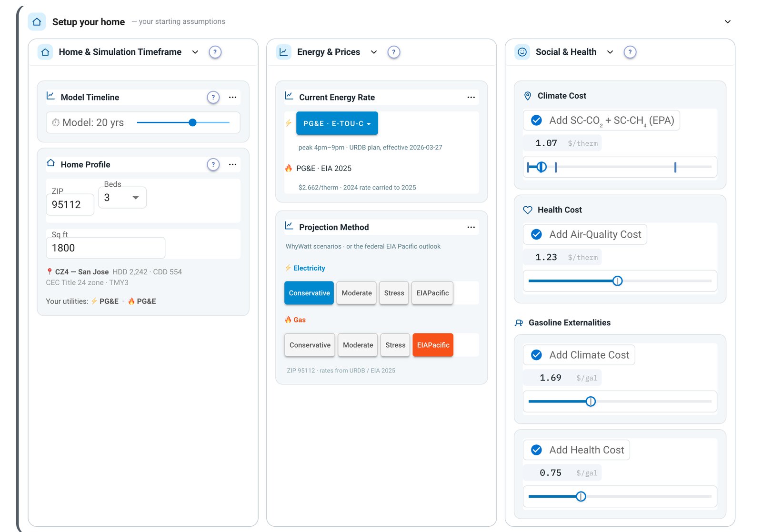Open the PG&E E-TOU-C rate plan dropdown

[x=337, y=123]
